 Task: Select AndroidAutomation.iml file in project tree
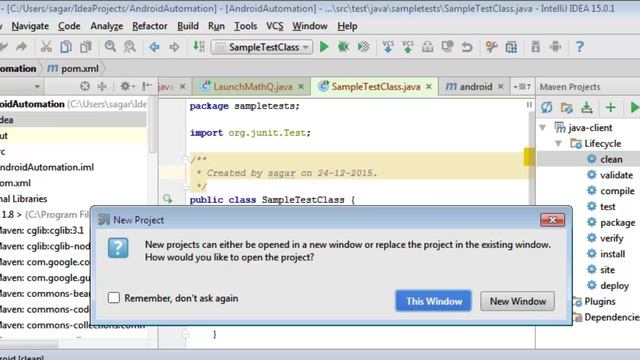pyautogui.click(x=47, y=167)
